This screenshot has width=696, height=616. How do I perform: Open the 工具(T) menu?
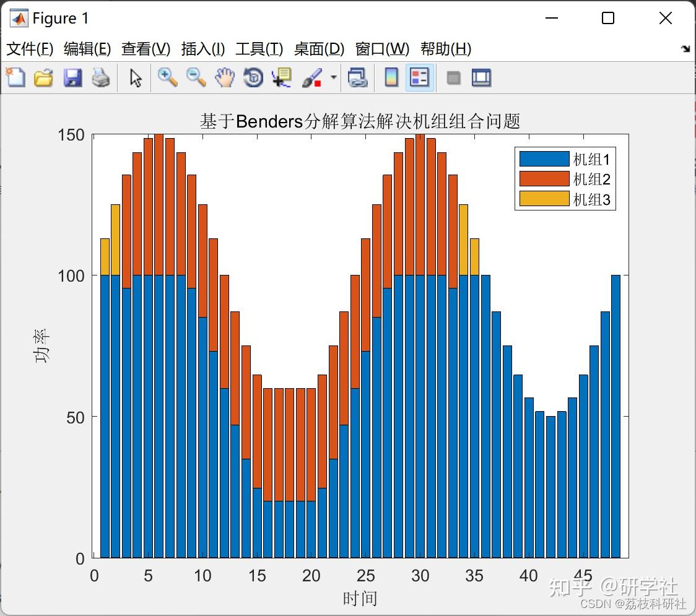[259, 48]
